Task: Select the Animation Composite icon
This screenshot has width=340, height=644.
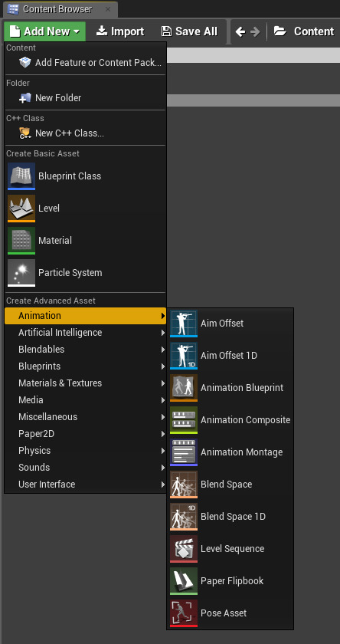Action: pos(184,420)
